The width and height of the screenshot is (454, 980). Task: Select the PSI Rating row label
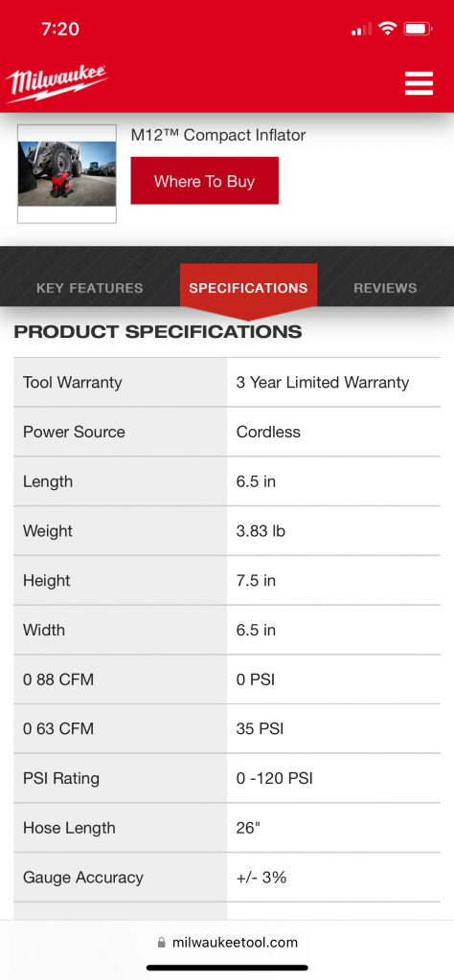tap(61, 779)
